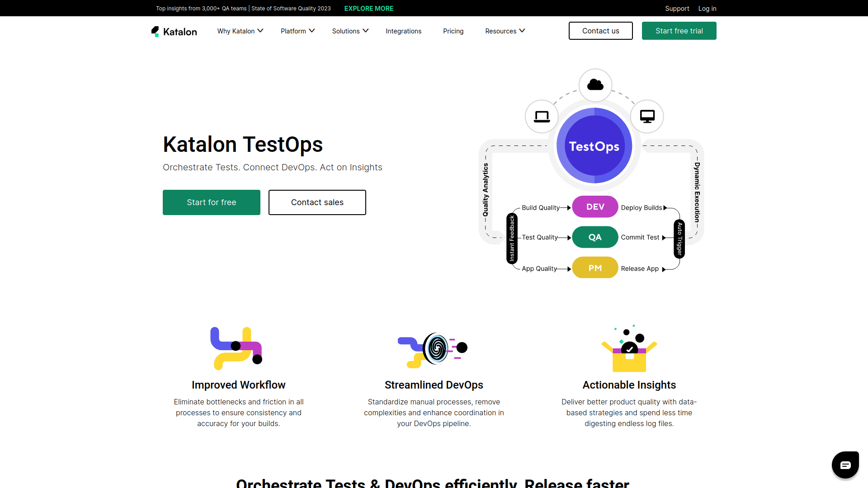Follow the EXPLORE MORE banner link
Image resolution: width=868 pixels, height=488 pixels.
368,8
